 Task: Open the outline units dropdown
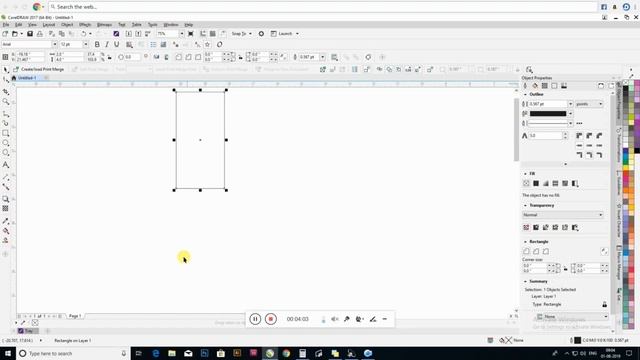(589, 104)
